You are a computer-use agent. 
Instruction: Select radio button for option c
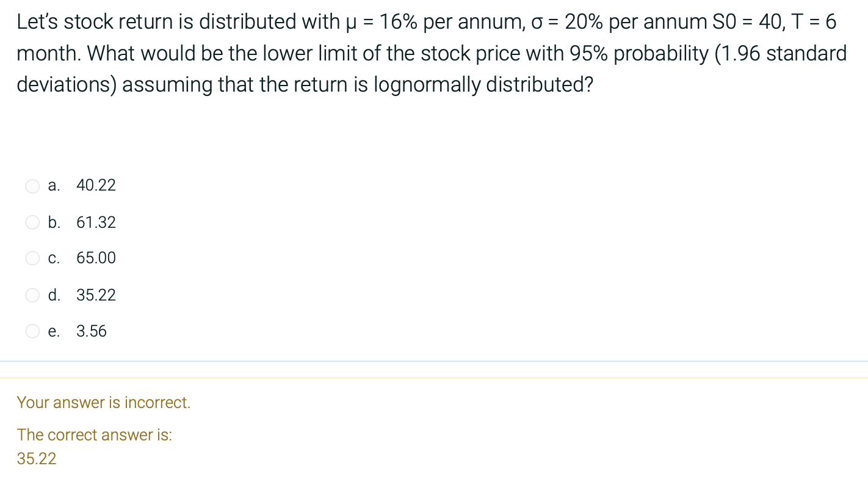[32, 258]
